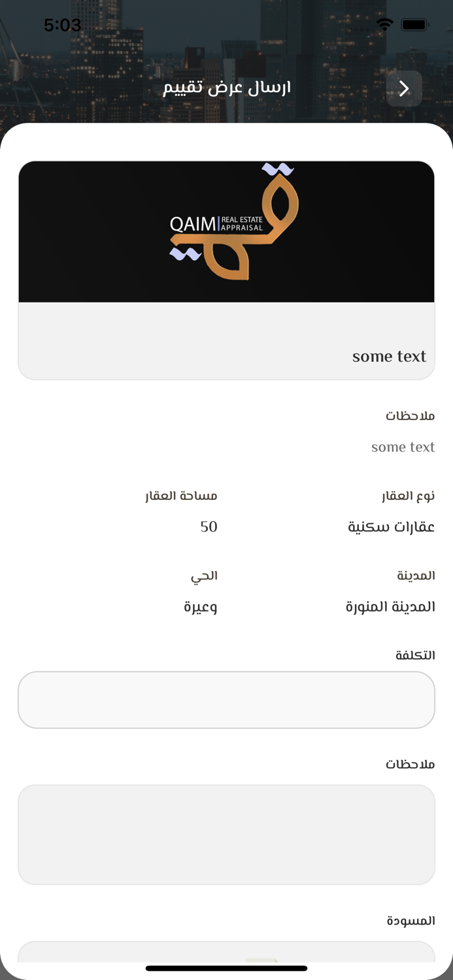Tap the large ملاحظات notes text area
This screenshot has width=453, height=980.
226,834
